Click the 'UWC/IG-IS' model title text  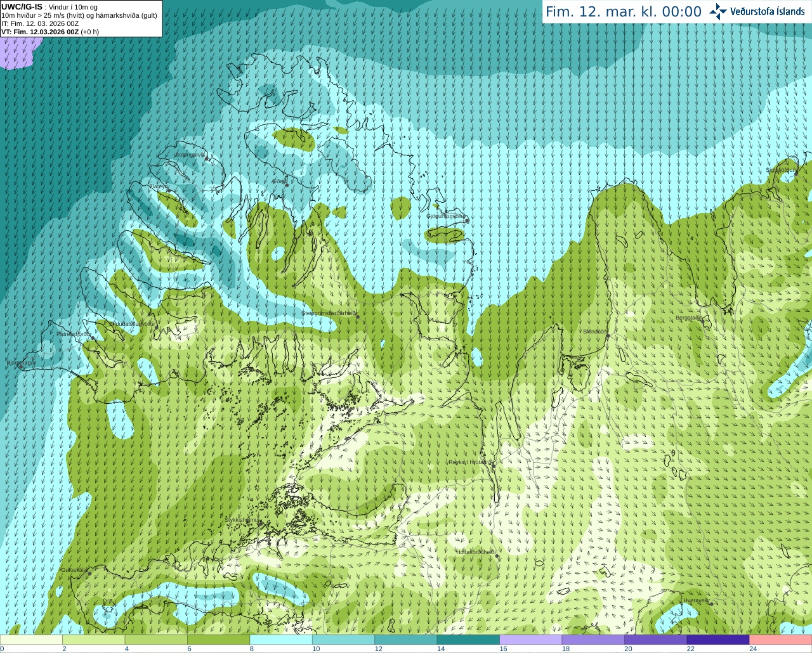(x=22, y=7)
